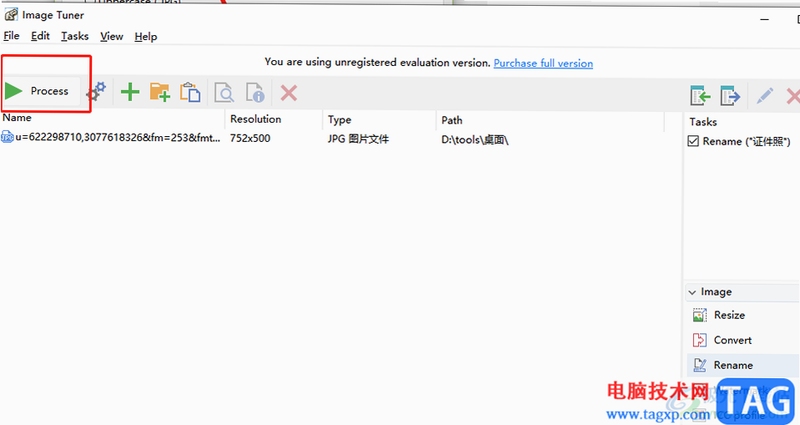Image resolution: width=800 pixels, height=425 pixels.
Task: Click the Image Tuner title bar app icon
Action: [x=11, y=14]
